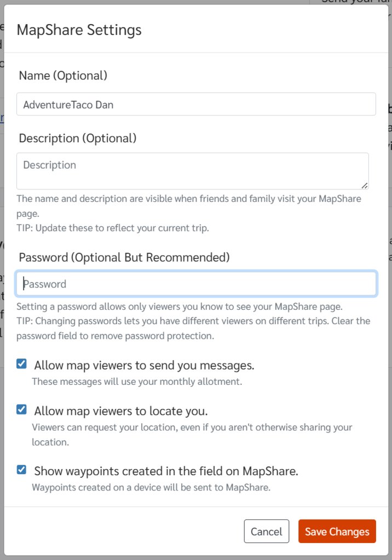Viewport: 392px width, 560px height.
Task: Focus the Description text area
Action: tap(193, 171)
